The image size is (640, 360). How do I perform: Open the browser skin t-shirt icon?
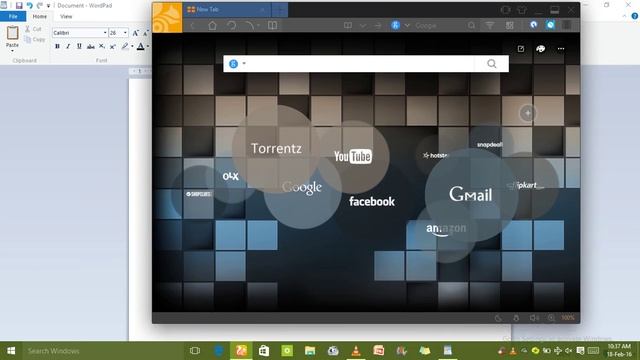point(522,10)
